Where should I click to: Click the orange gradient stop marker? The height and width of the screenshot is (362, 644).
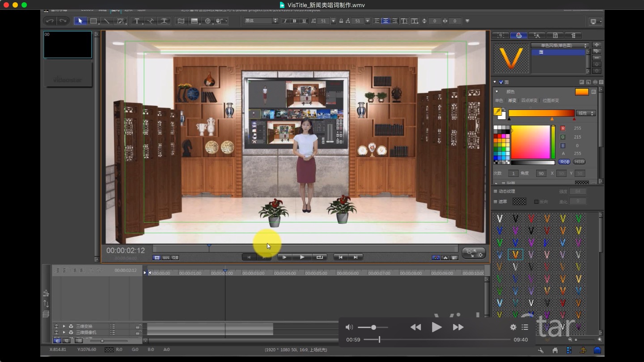click(x=552, y=119)
